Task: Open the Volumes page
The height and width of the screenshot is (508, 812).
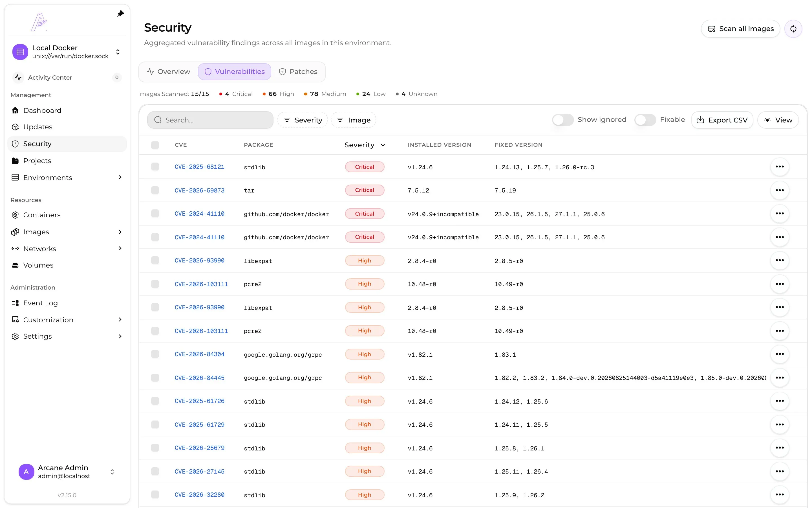Action: tap(67, 265)
